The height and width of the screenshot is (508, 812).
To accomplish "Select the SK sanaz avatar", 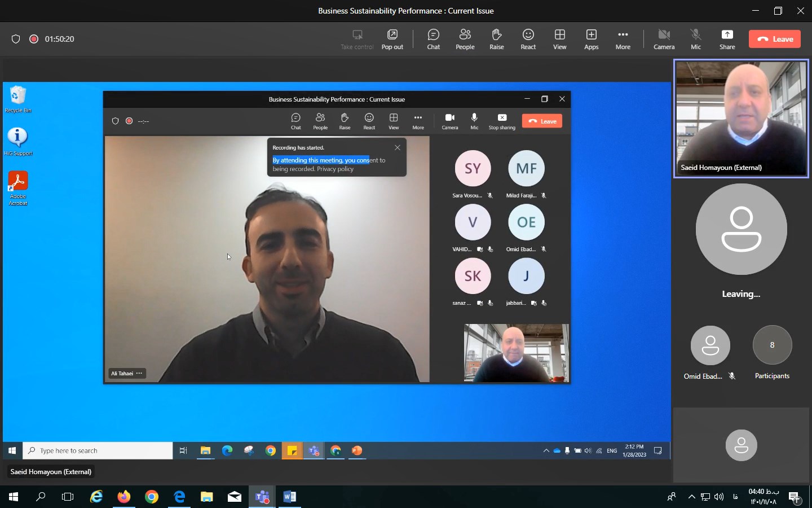I will click(x=473, y=275).
